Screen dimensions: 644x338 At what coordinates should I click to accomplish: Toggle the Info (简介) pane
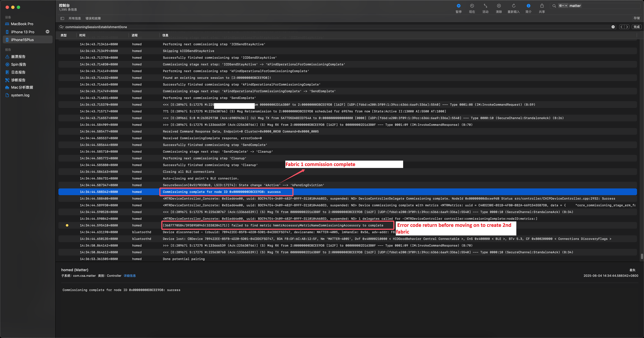[x=528, y=6]
